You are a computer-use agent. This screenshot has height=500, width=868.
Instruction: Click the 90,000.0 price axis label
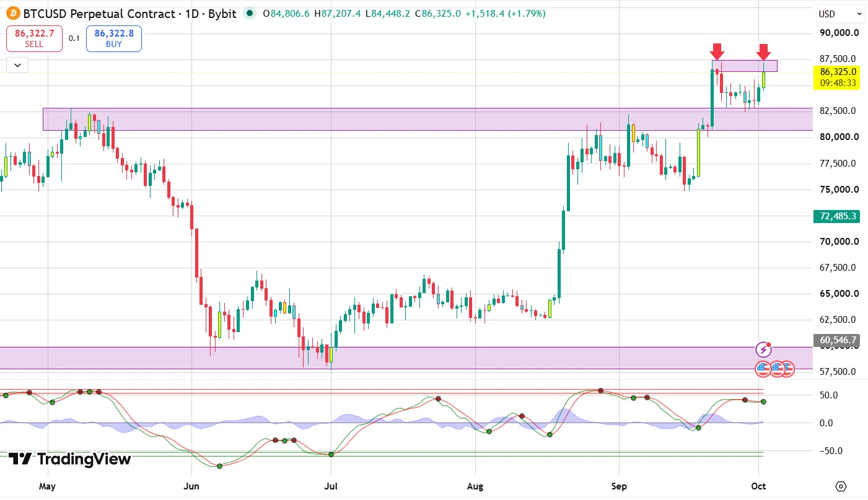tap(839, 33)
